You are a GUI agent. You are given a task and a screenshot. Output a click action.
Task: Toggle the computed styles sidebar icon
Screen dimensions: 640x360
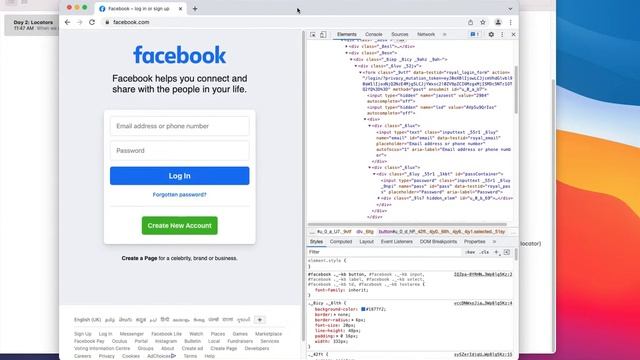507,252
